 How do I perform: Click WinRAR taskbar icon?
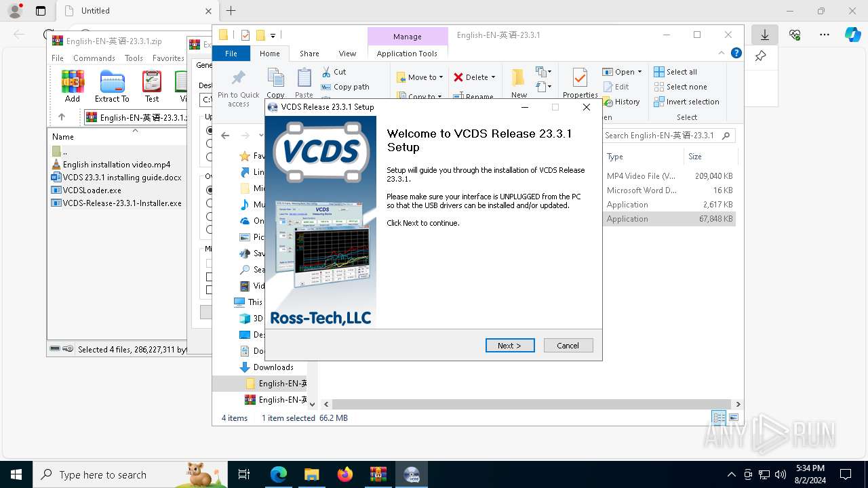[378, 474]
